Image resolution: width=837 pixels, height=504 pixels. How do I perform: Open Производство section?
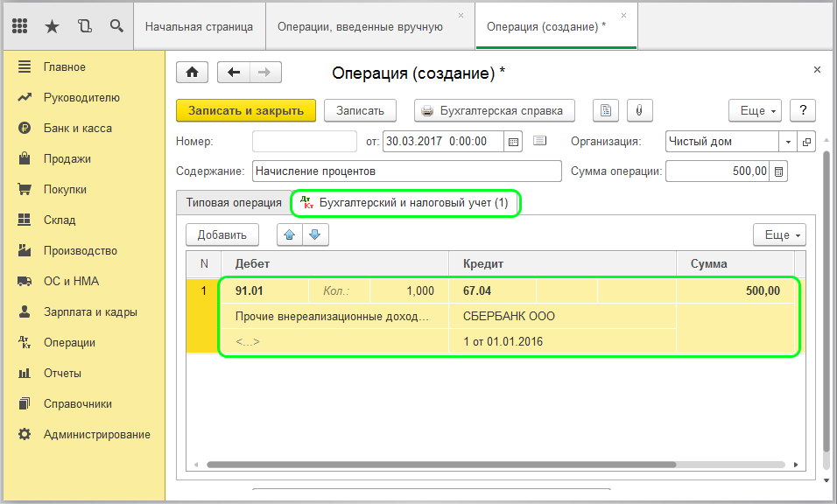pos(80,250)
